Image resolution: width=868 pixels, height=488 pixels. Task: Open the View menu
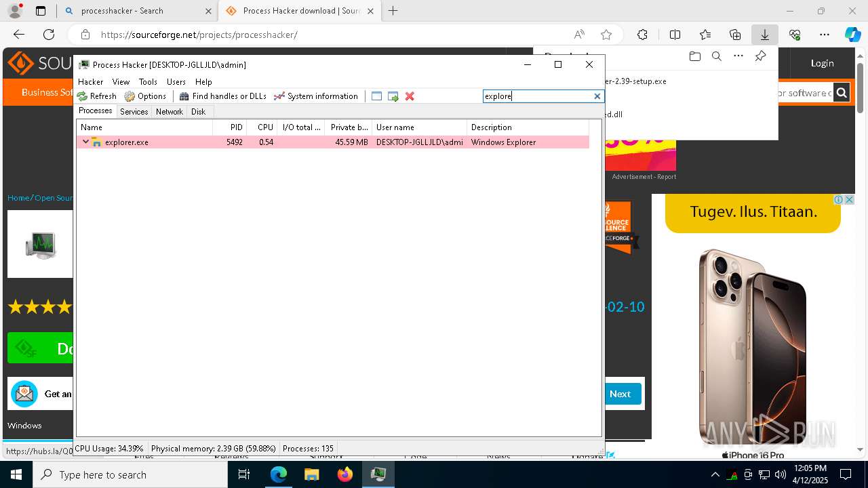(x=121, y=81)
